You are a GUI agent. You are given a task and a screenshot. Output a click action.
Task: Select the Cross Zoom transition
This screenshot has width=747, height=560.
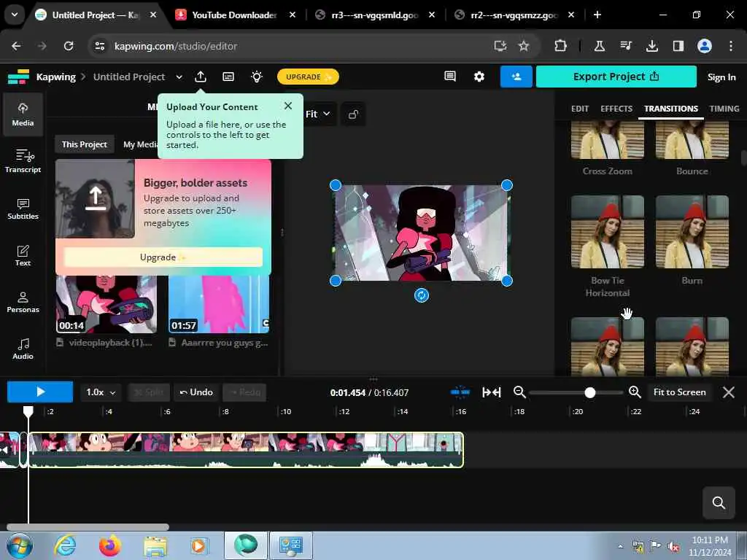(x=608, y=140)
